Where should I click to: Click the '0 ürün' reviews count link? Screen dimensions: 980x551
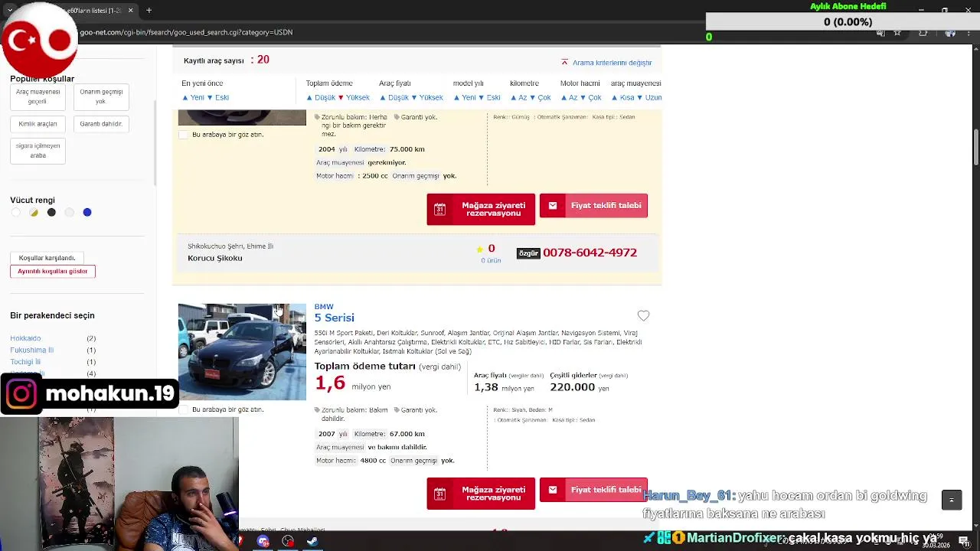(x=491, y=261)
